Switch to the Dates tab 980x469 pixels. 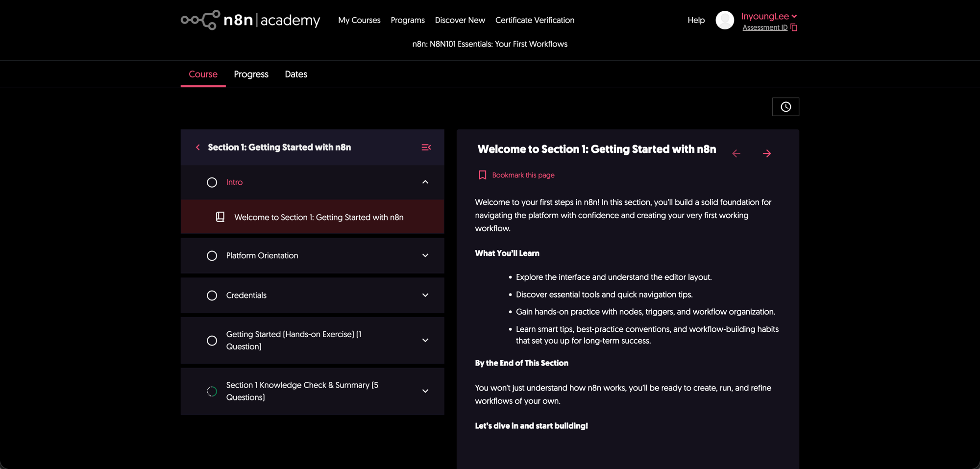click(296, 74)
